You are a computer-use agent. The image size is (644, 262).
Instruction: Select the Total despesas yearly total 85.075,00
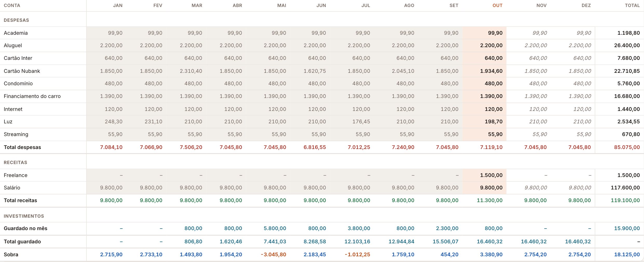[627, 147]
